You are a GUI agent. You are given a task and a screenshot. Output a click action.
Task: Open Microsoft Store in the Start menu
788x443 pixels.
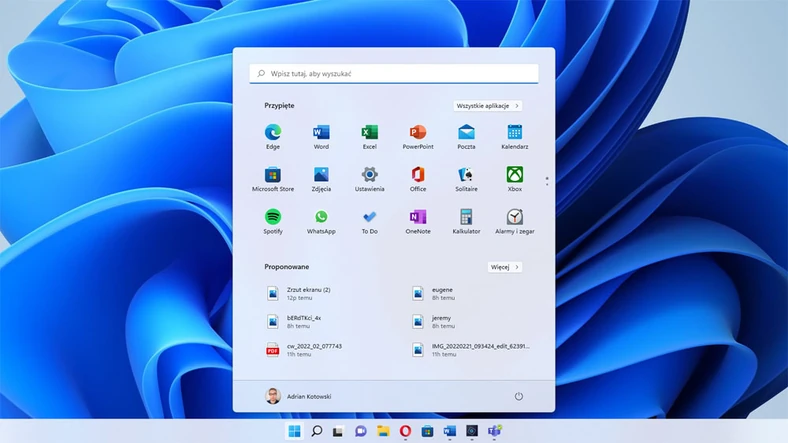tap(273, 179)
